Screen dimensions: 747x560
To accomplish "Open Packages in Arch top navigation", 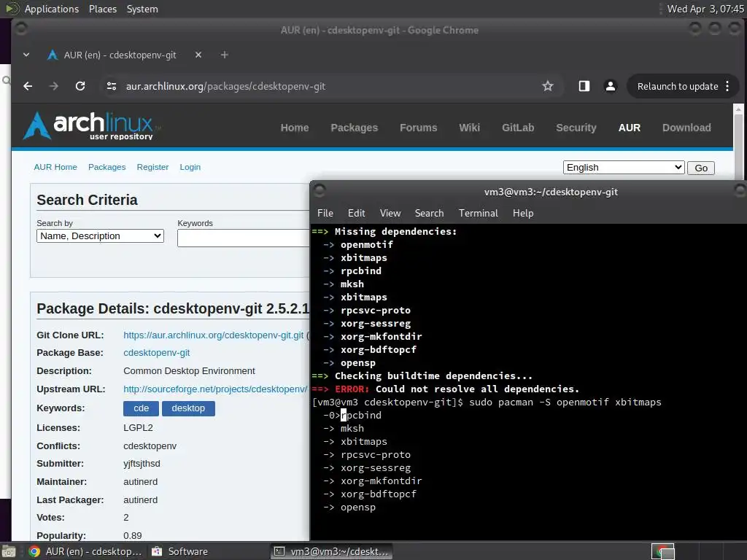I will [354, 128].
